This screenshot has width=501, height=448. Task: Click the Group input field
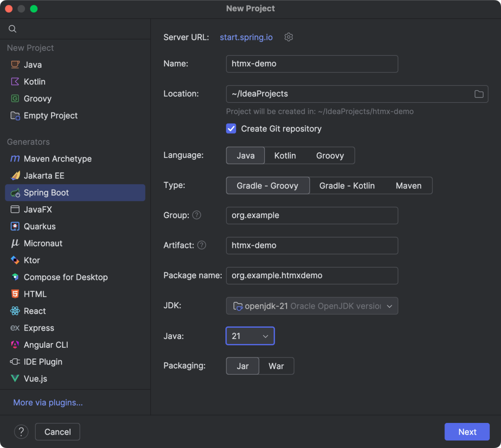[x=312, y=215]
